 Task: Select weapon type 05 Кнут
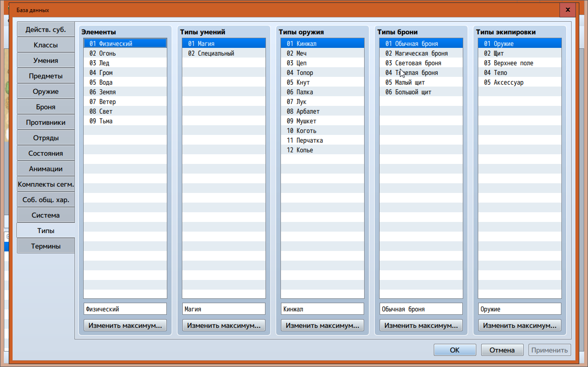tap(323, 82)
